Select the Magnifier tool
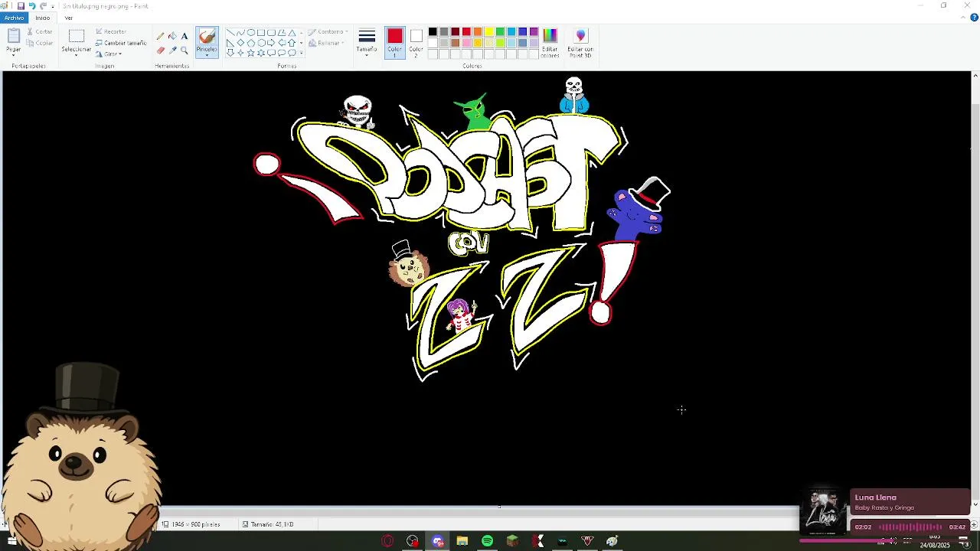The width and height of the screenshot is (980, 551). (184, 50)
